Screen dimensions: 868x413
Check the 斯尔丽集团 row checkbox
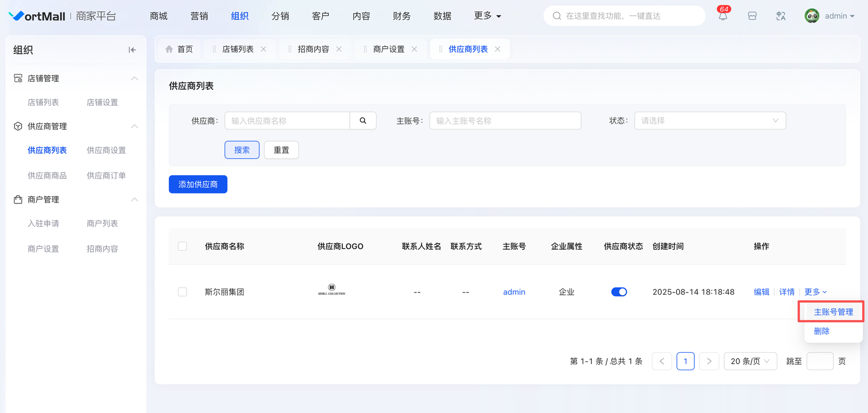pos(182,292)
